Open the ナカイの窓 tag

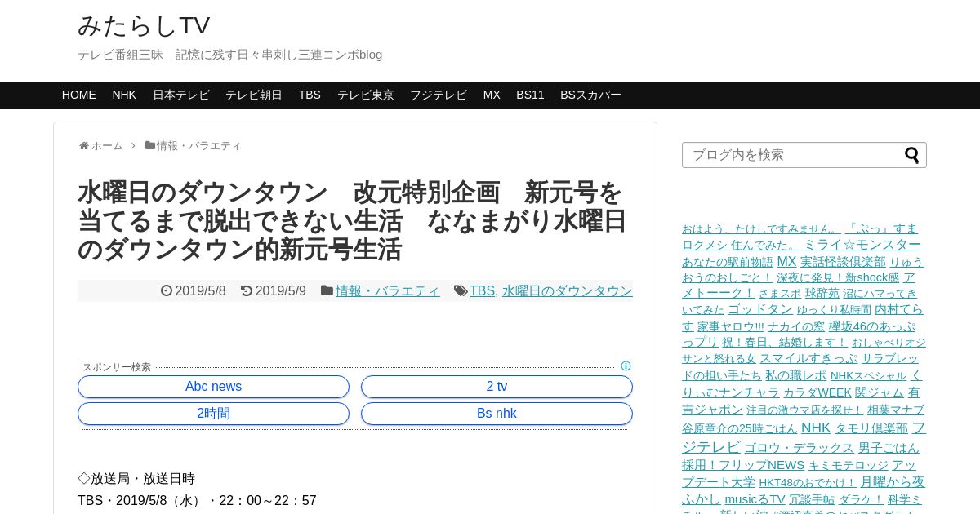[796, 326]
